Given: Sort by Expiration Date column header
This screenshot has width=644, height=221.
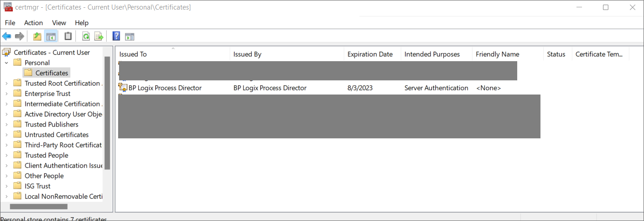Looking at the screenshot, I should tap(370, 54).
